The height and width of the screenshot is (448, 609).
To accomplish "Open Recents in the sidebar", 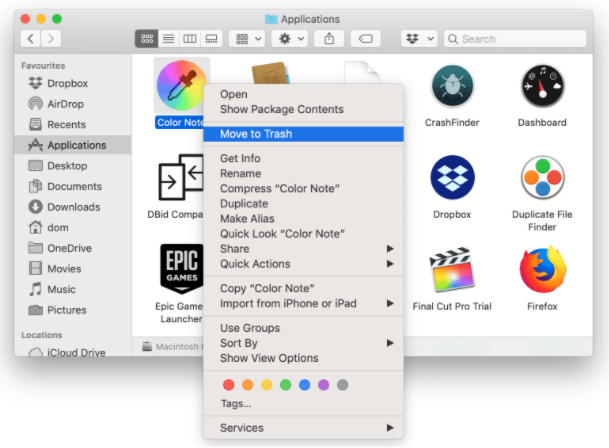I will tap(73, 124).
